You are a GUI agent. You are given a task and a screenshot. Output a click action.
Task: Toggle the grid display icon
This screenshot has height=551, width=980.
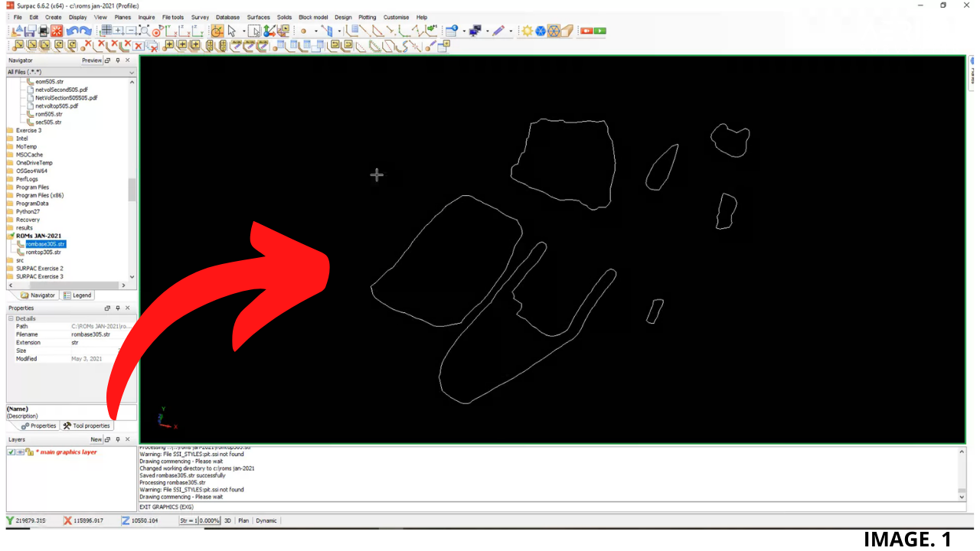[x=105, y=31]
